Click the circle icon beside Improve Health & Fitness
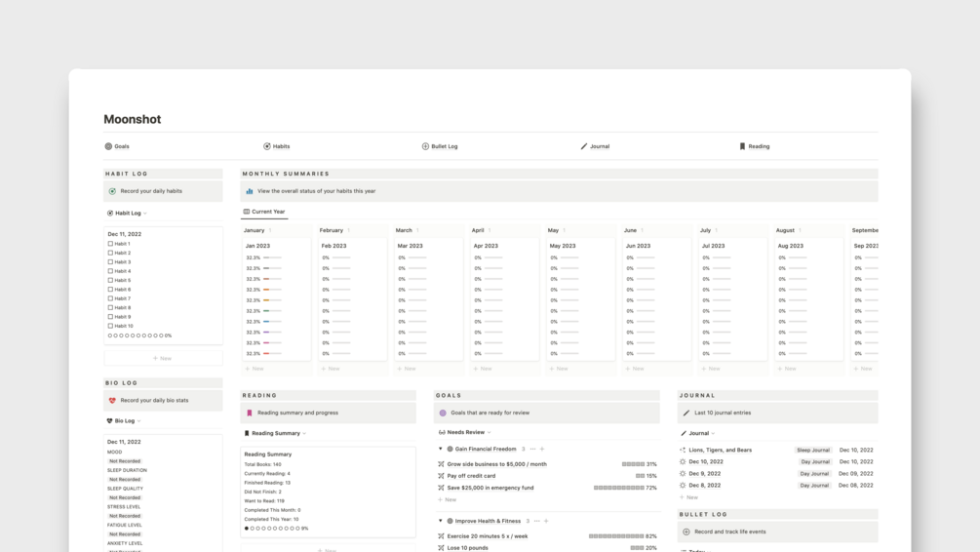The height and width of the screenshot is (552, 980). pos(450,521)
